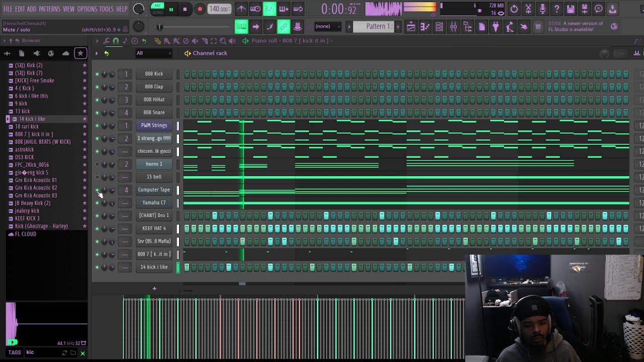Click the touch controllers hand icon
644x362 pixels.
click(x=524, y=27)
